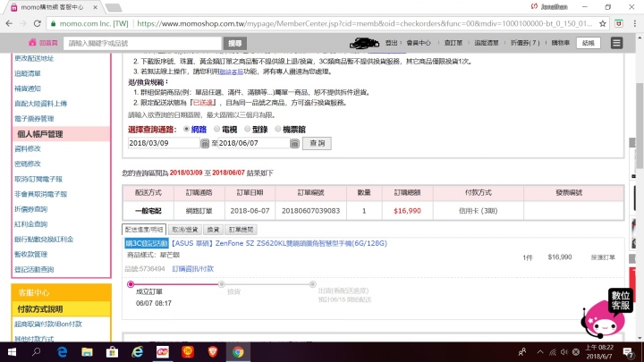Image resolution: width=644 pixels, height=362 pixels.
Task: Click the $16,990 order total cell
Action: click(x=407, y=211)
